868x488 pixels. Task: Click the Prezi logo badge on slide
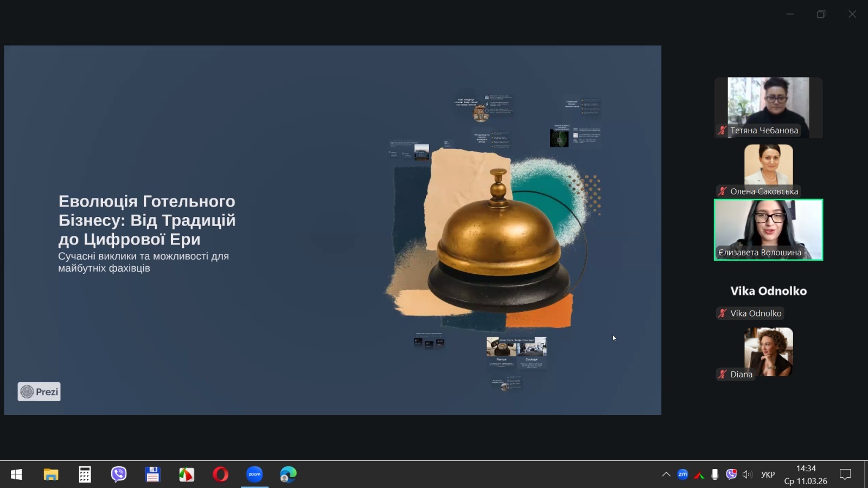[x=39, y=391]
